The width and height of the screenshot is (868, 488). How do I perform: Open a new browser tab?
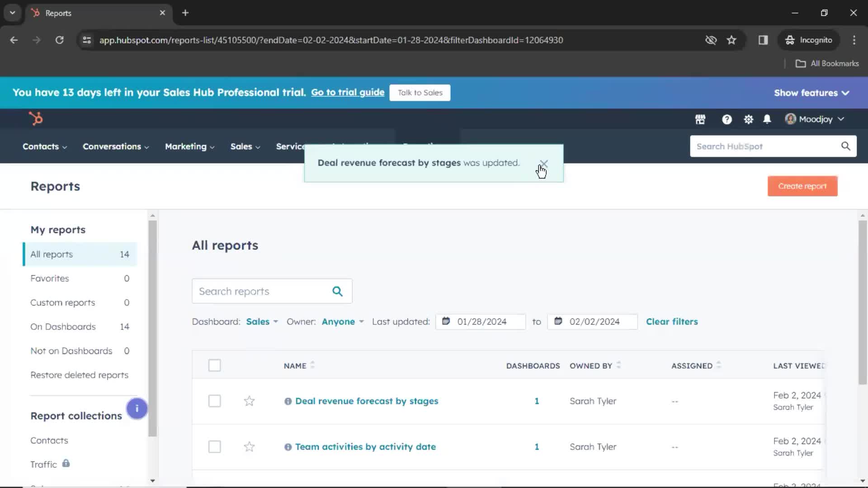[x=185, y=13]
